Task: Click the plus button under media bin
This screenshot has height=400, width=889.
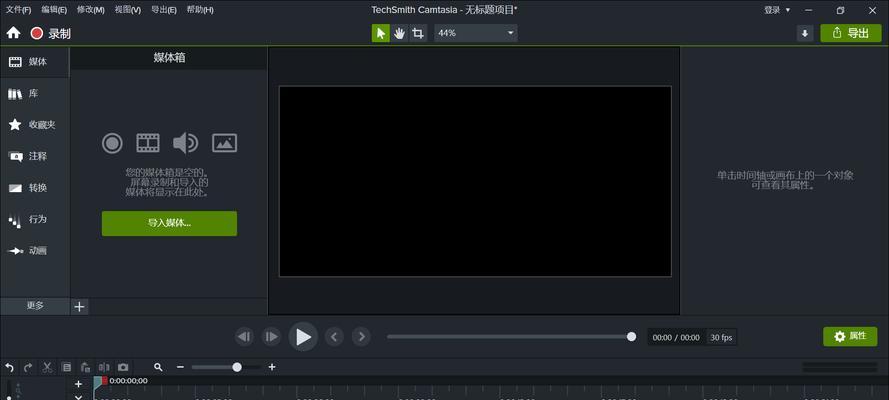Action: tap(79, 307)
